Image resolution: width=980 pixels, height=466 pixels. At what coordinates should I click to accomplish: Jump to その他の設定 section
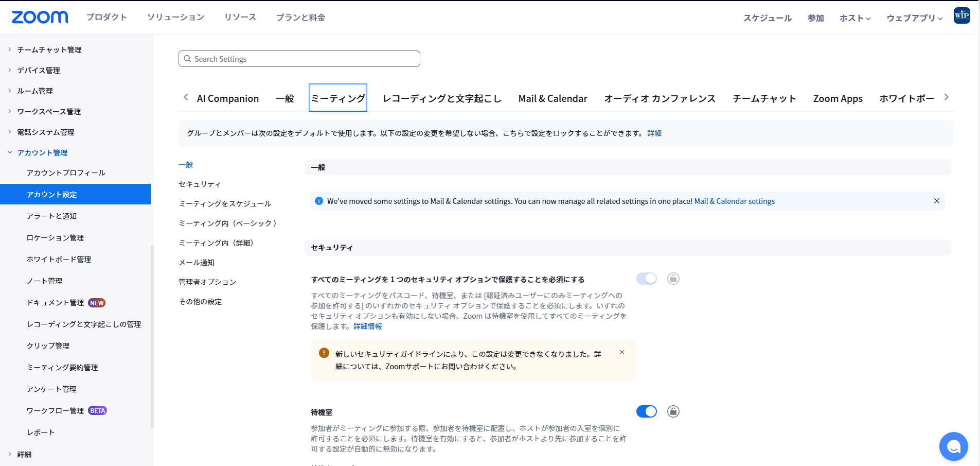[x=200, y=301]
